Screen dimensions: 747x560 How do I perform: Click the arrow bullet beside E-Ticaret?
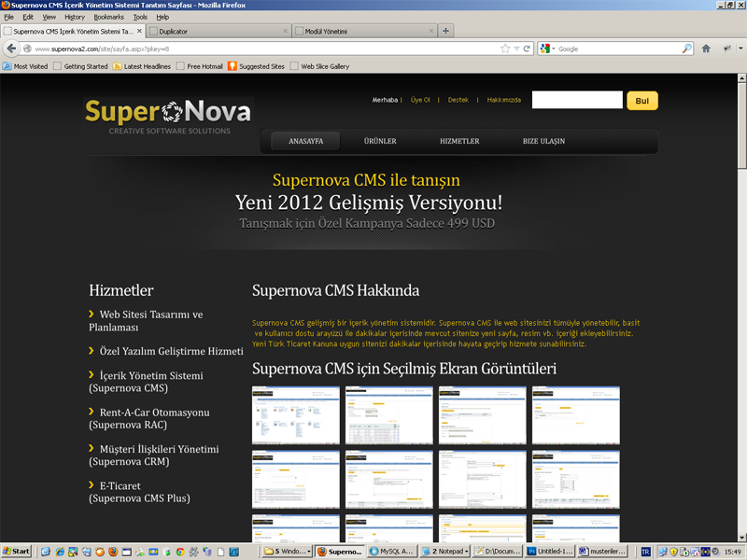pos(91,484)
